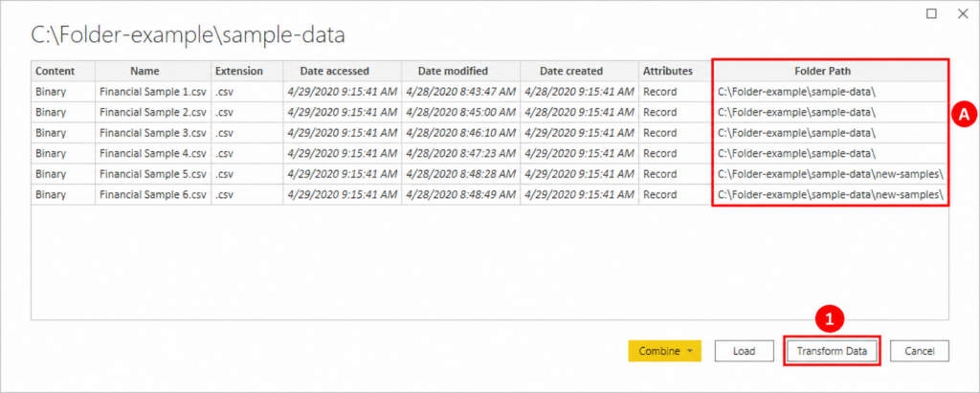Image resolution: width=980 pixels, height=393 pixels.
Task: Maximize the dialog window
Action: click(931, 13)
